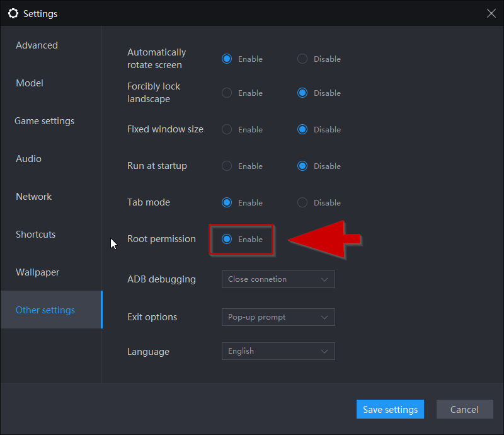Open the Audio settings tab

(x=28, y=159)
